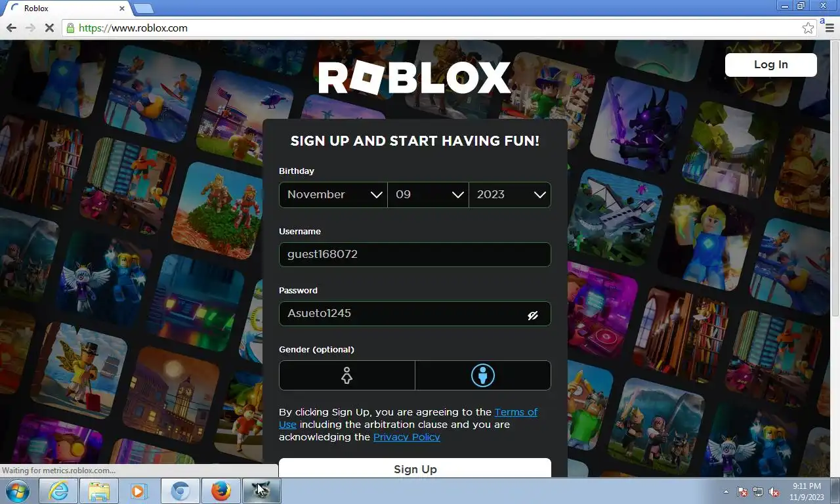Open the Windows Start menu

[18, 491]
